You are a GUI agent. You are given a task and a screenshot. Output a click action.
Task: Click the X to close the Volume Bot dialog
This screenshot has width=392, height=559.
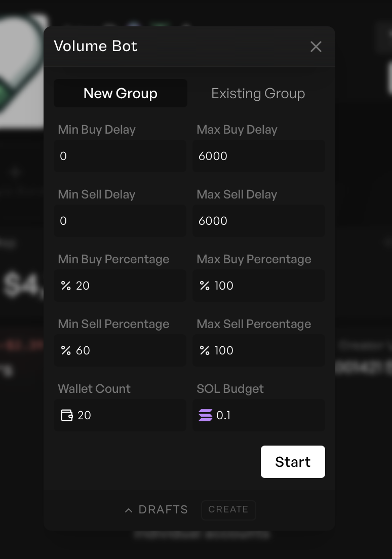(x=316, y=47)
